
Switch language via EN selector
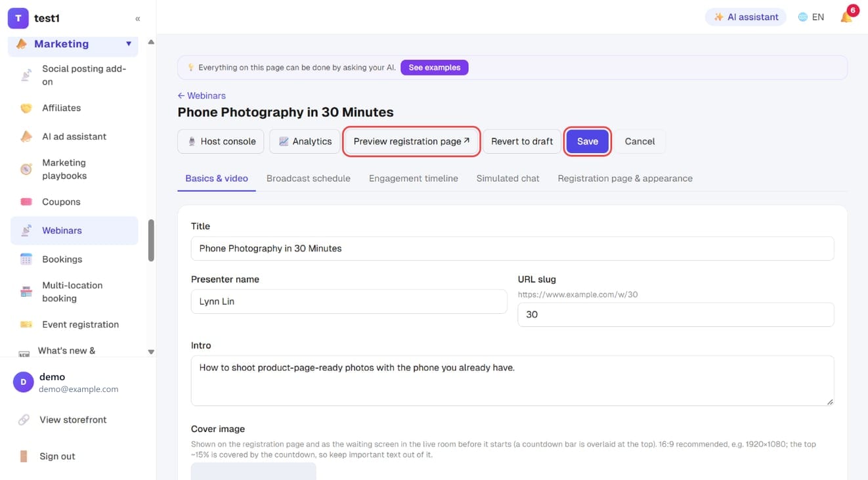coord(811,17)
